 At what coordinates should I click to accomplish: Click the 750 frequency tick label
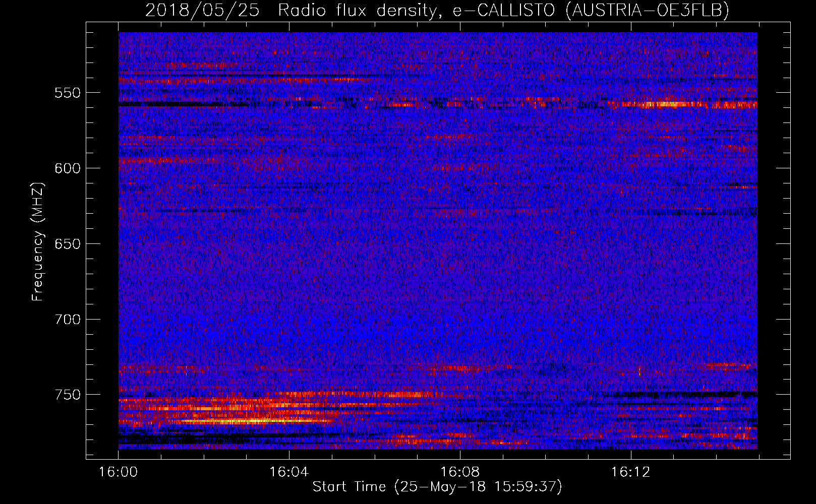point(68,395)
